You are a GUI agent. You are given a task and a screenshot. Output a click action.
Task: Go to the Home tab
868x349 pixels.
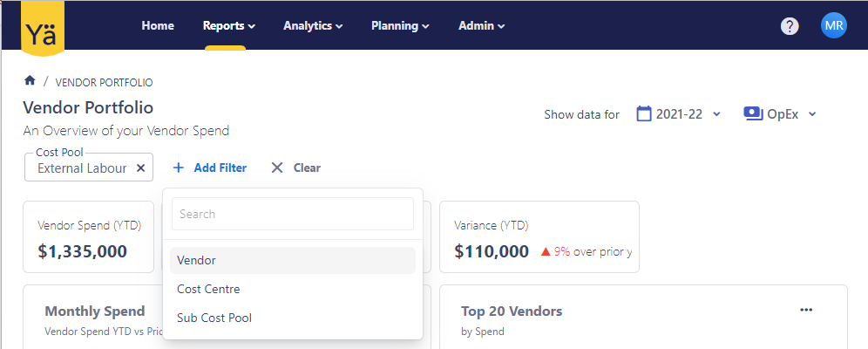[158, 26]
